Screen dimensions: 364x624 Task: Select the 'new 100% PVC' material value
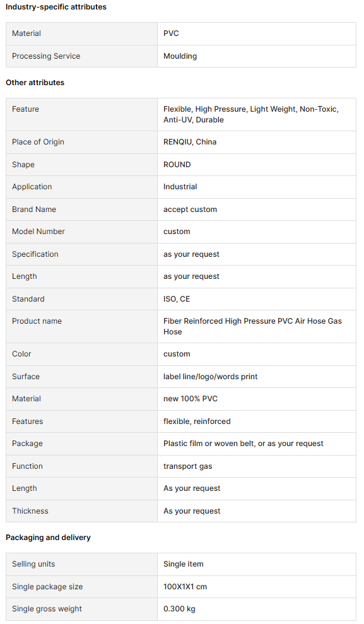(191, 399)
